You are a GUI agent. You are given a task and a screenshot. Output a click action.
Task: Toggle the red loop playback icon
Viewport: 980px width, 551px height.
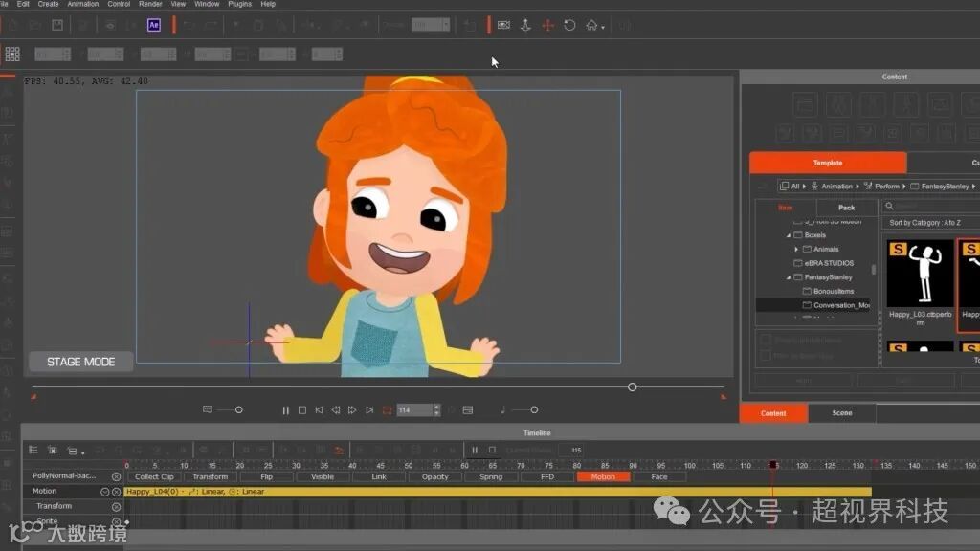(x=387, y=410)
